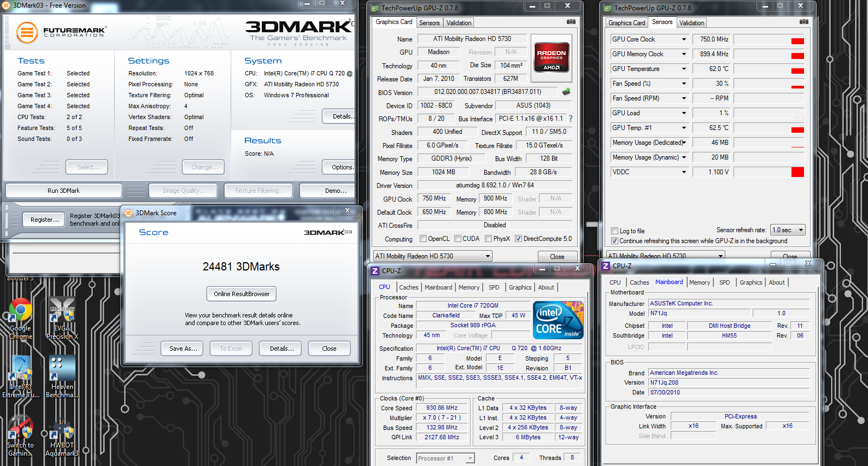Click the Radeon Graphics AMD logo
868x466 pixels.
[552, 57]
